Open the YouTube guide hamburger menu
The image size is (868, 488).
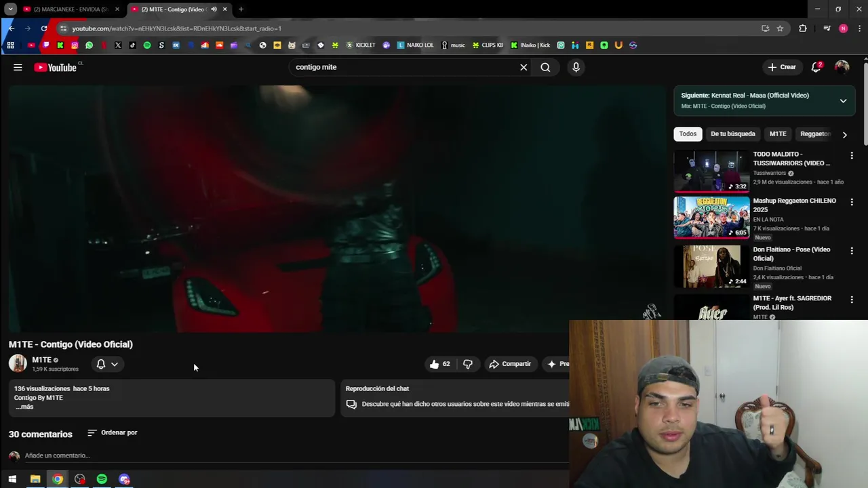(18, 67)
